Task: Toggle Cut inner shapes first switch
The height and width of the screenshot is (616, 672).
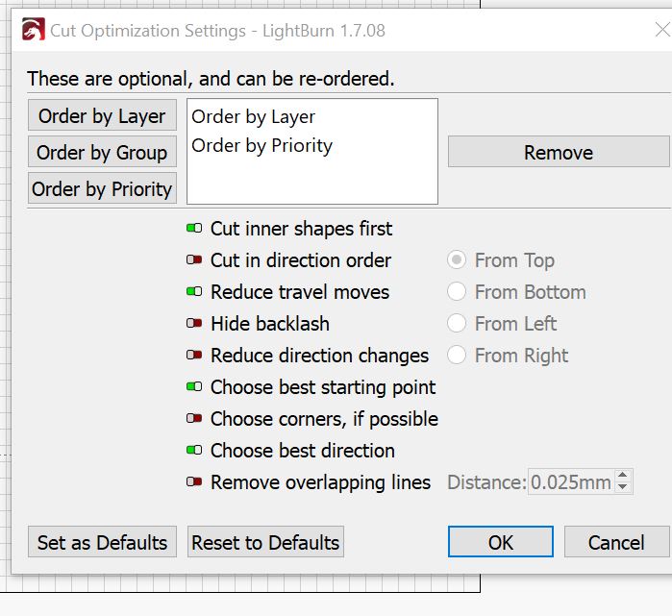Action: coord(194,229)
